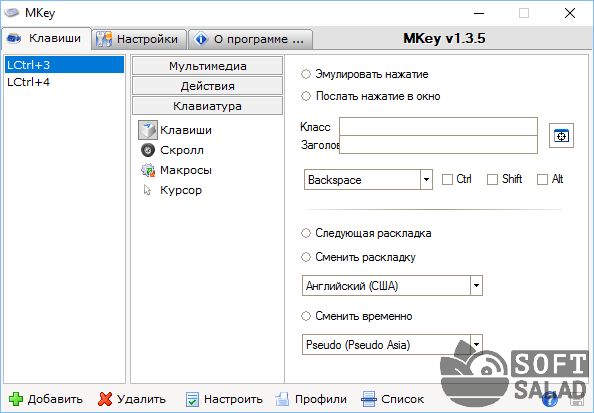This screenshot has width=594, height=413.
Task: Select the LCtrl+4 hotkey entry
Action: pyautogui.click(x=64, y=82)
